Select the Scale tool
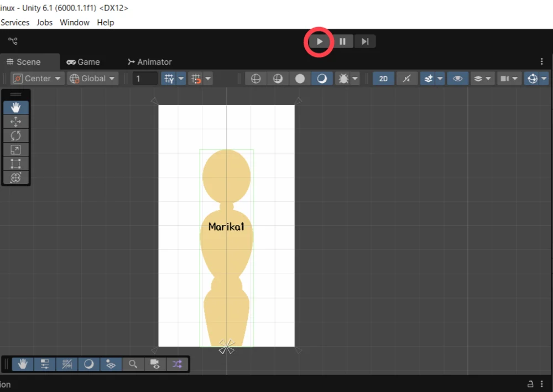 15,149
